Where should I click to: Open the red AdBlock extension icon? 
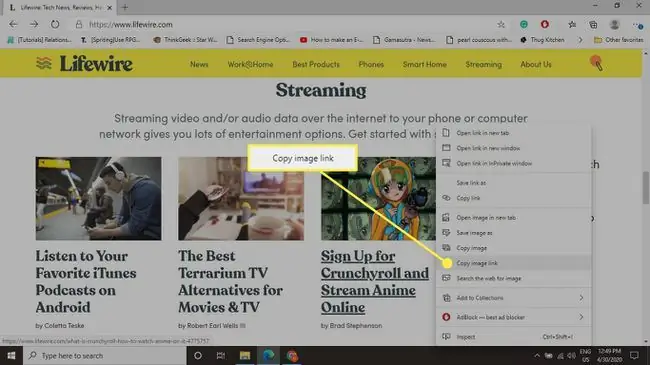tap(545, 24)
